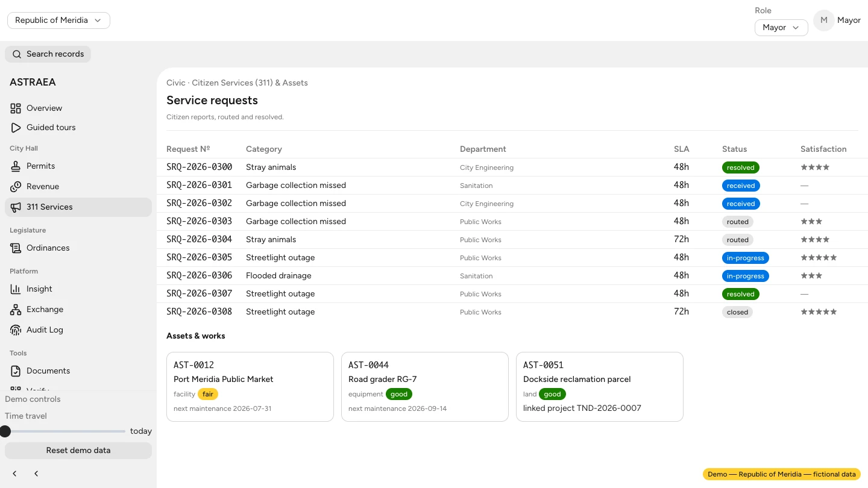Open the AST-0012 Port Meridia Public Market card
The image size is (868, 488).
(x=250, y=387)
